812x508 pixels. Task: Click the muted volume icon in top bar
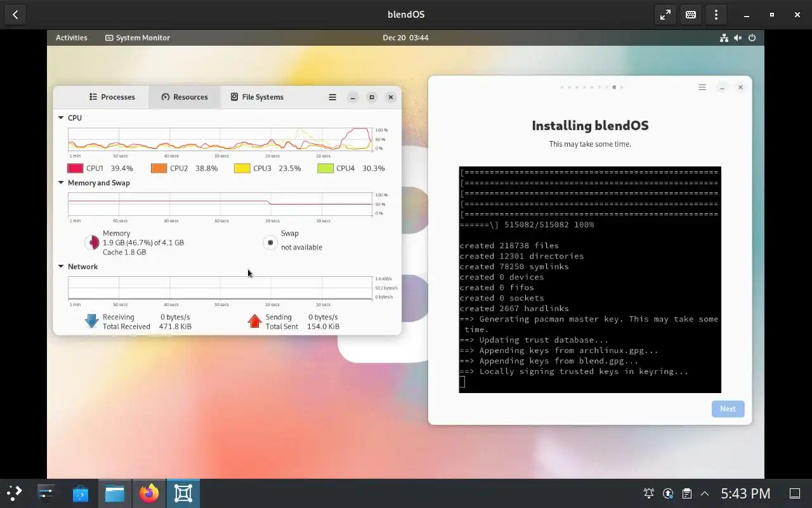click(x=738, y=38)
